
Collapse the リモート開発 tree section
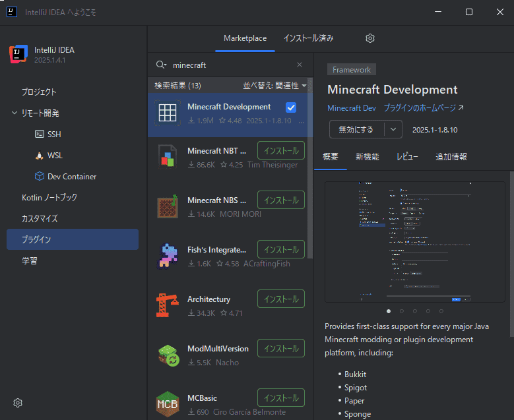pyautogui.click(x=15, y=113)
